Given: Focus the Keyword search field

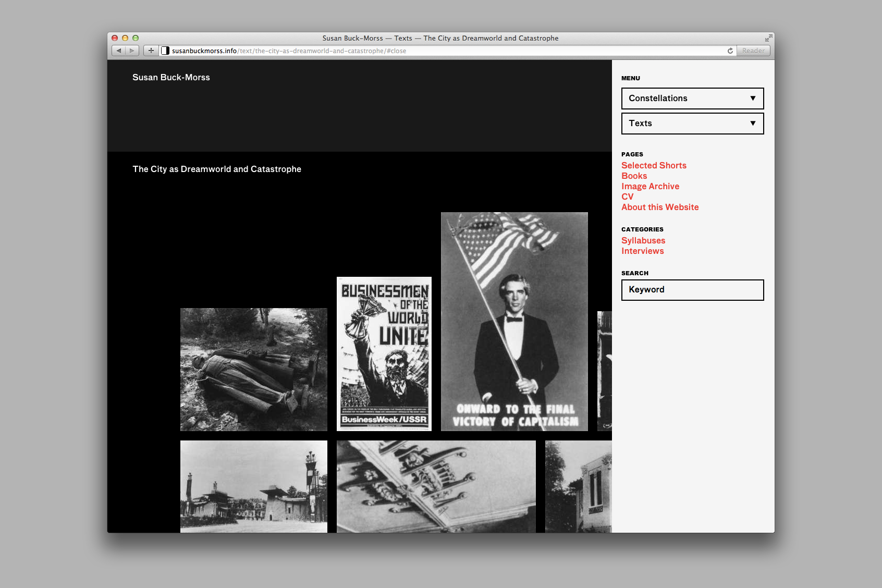Looking at the screenshot, I should click(692, 290).
